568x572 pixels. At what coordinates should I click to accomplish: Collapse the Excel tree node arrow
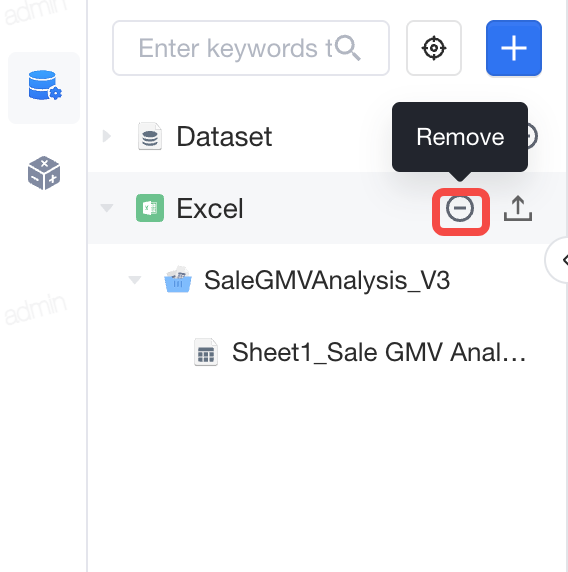click(107, 208)
